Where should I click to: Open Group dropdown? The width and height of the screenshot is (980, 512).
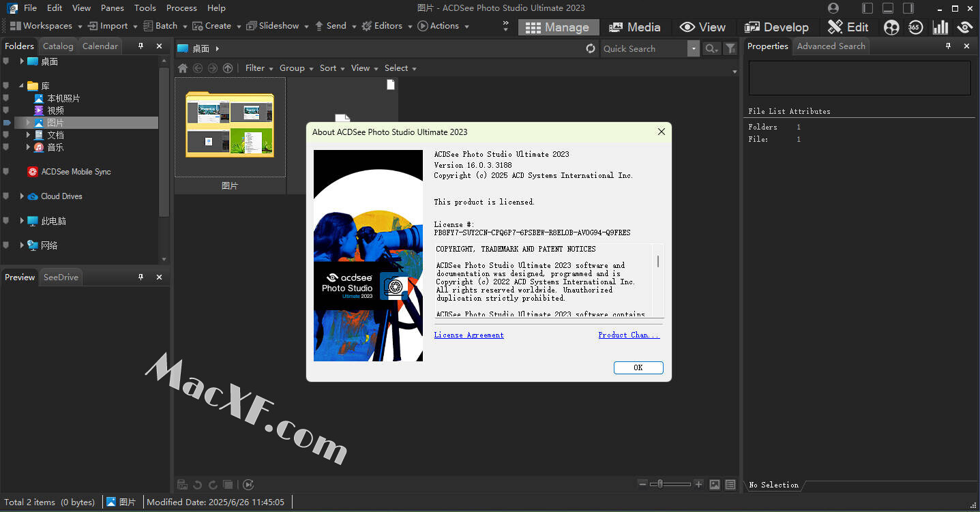297,68
